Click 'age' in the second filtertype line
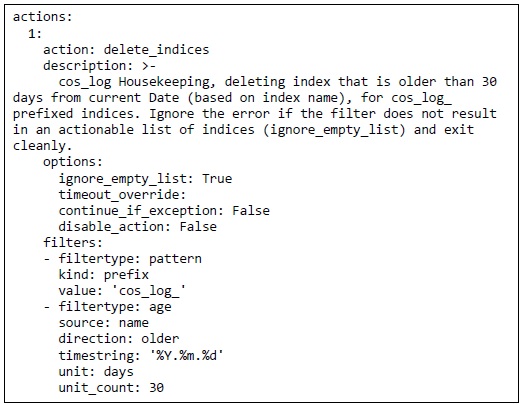 [160, 307]
